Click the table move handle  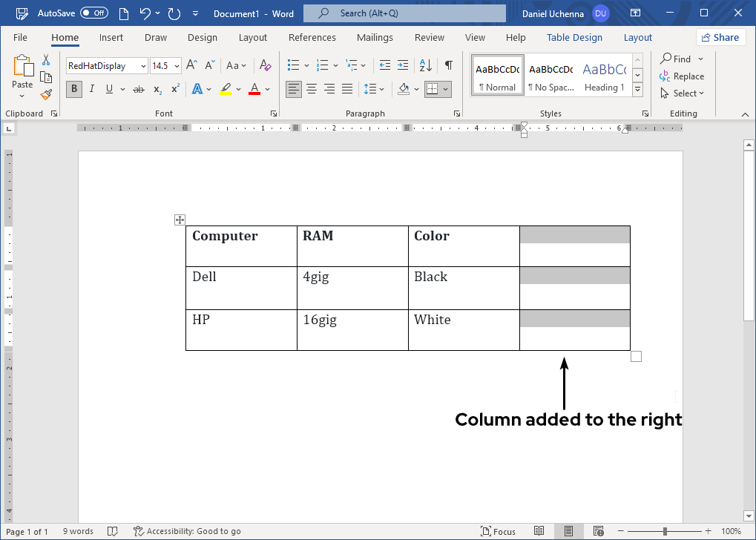click(179, 220)
